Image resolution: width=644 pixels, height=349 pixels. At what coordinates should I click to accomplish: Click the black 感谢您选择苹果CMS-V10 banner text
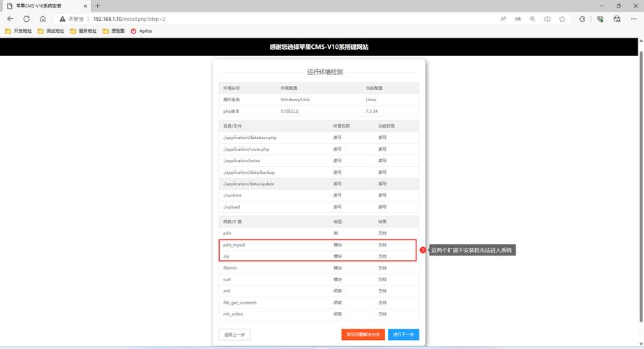(319, 47)
